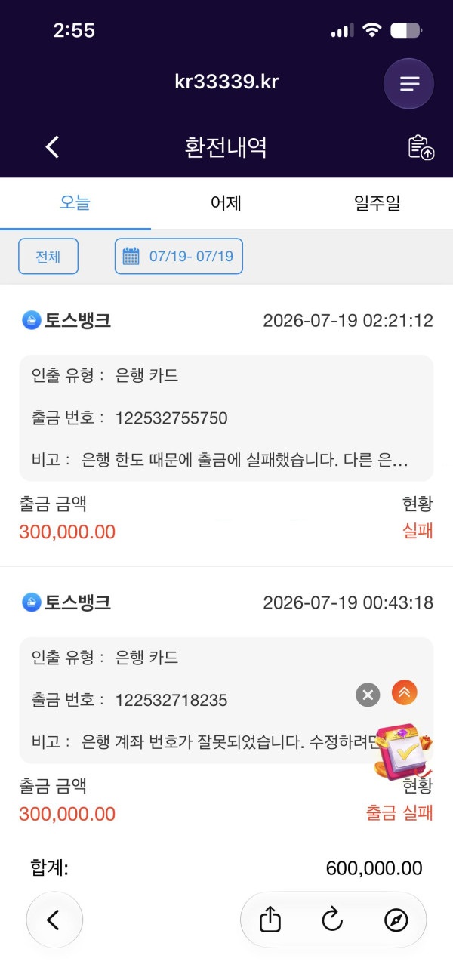Switch to the 일주일 tab
The width and height of the screenshot is (453, 980).
377,203
